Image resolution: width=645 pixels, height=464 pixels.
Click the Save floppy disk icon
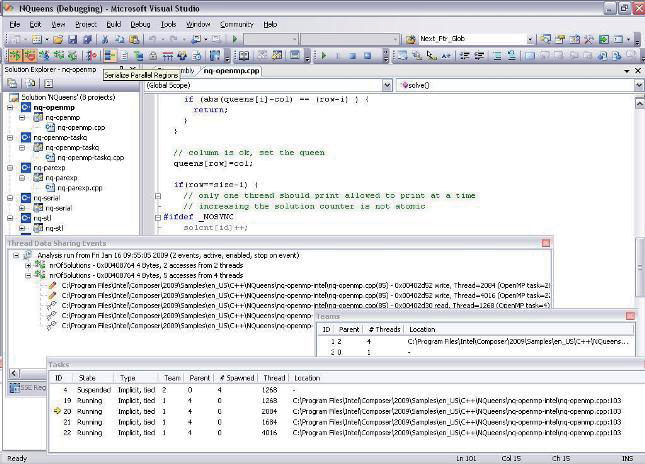pos(72,39)
